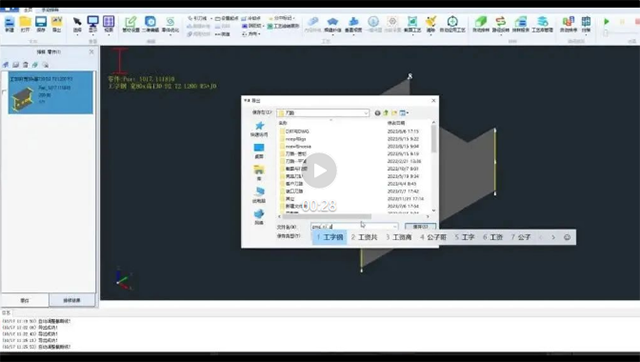Click the green cube nesting icon
Screen dimensions: 640x362
pyautogui.click(x=481, y=24)
